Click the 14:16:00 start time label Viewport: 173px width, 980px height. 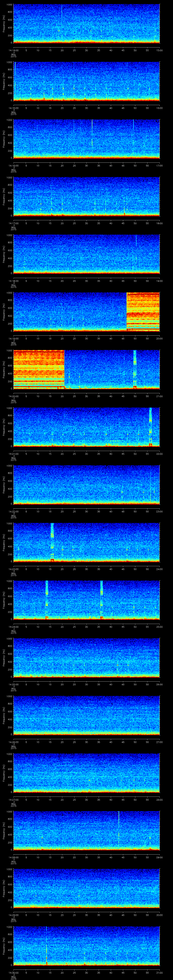pyautogui.click(x=13, y=166)
